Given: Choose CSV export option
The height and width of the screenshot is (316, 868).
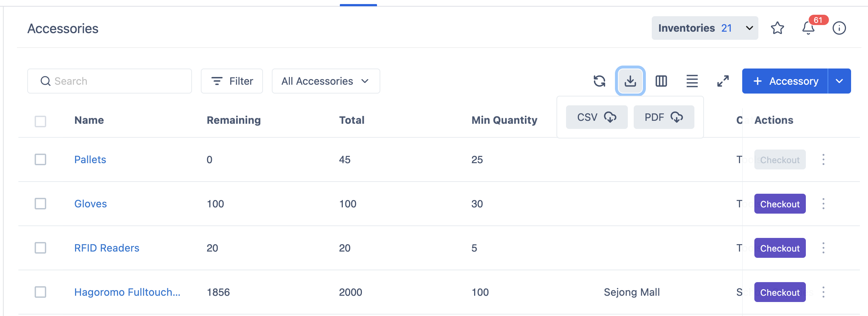Looking at the screenshot, I should click(x=596, y=117).
